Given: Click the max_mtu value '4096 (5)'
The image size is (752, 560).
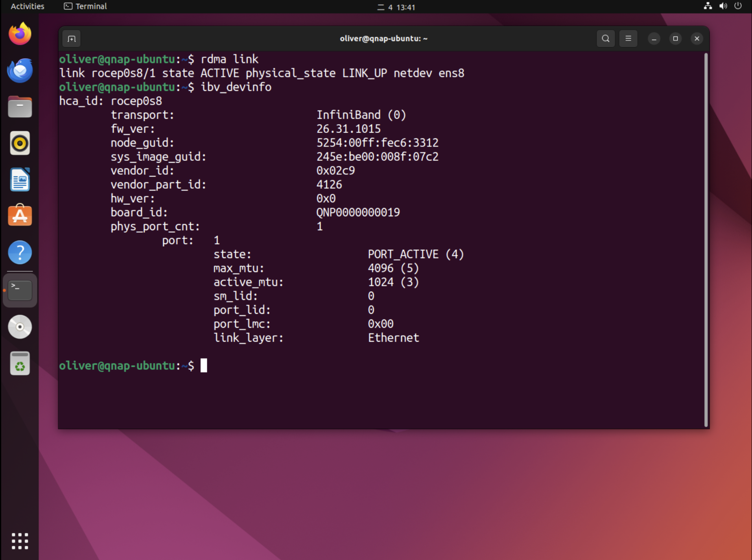Looking at the screenshot, I should [x=393, y=268].
